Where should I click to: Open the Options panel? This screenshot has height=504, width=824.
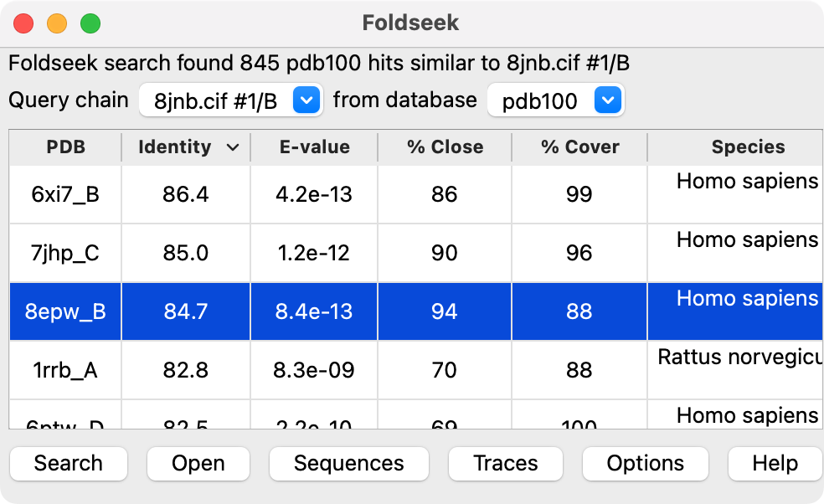645,464
